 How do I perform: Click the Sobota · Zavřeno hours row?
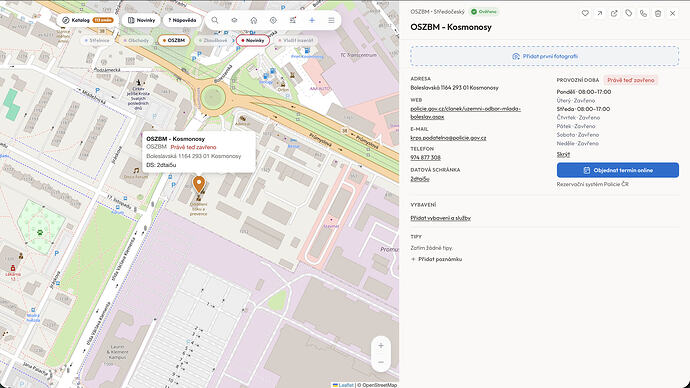click(x=577, y=135)
